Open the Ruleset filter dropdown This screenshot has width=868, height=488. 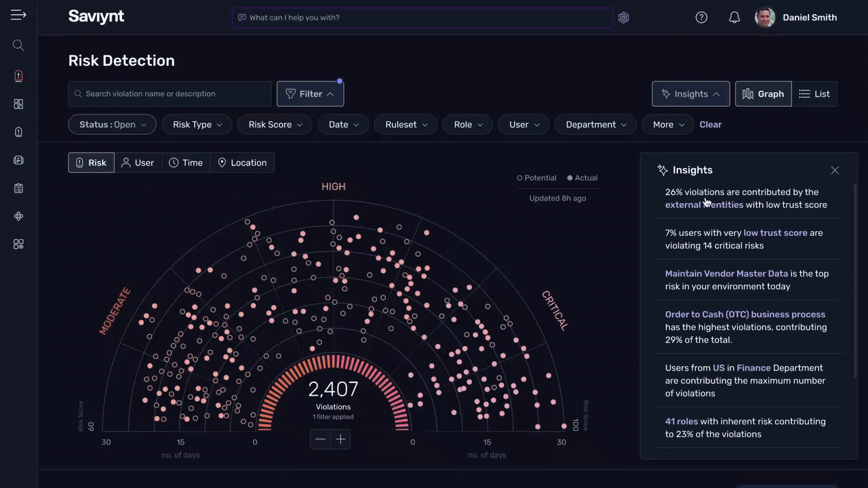click(406, 125)
